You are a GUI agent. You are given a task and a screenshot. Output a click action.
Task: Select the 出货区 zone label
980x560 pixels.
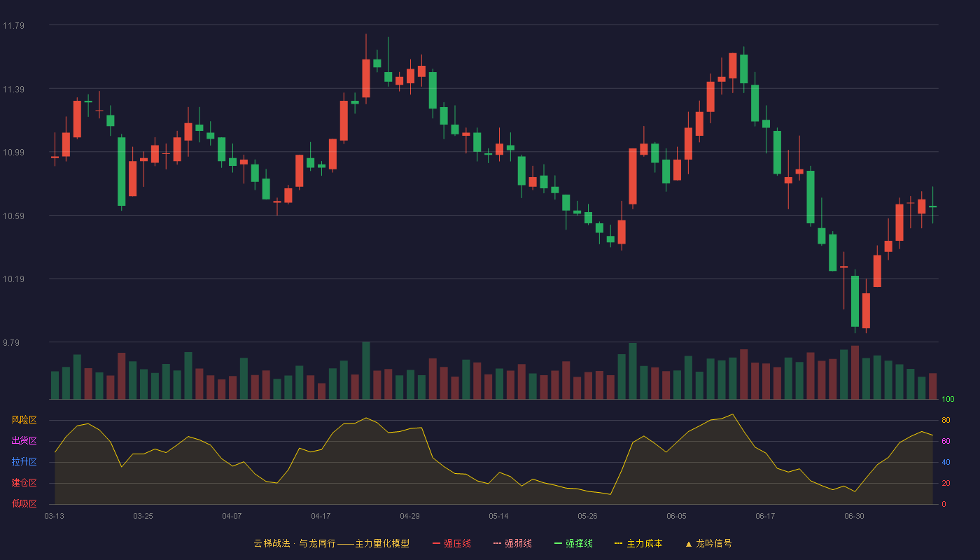click(24, 441)
